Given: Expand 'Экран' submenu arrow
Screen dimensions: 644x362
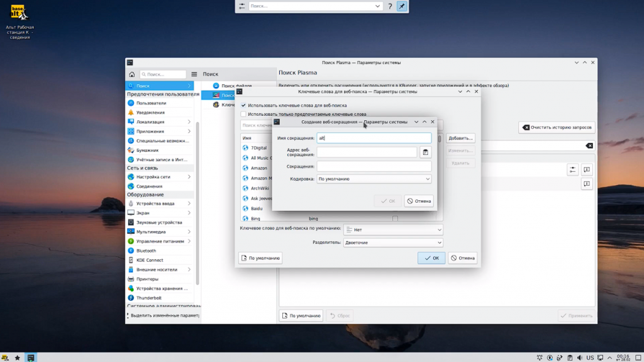Looking at the screenshot, I should pos(189,213).
